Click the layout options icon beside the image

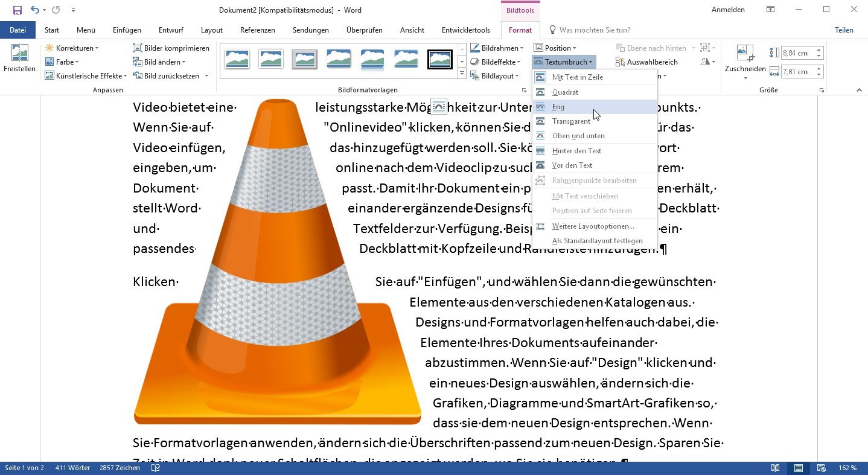tap(439, 106)
